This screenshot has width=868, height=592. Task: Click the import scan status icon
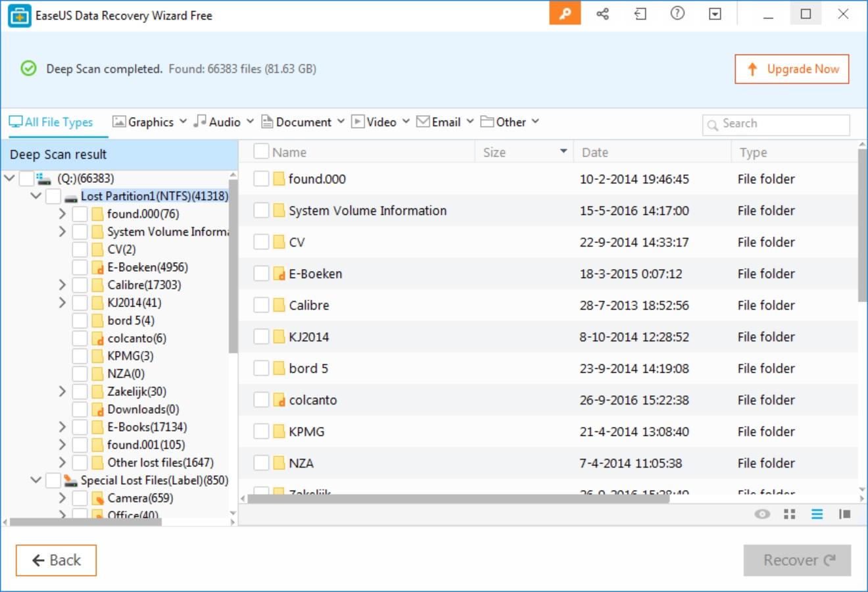coord(640,14)
